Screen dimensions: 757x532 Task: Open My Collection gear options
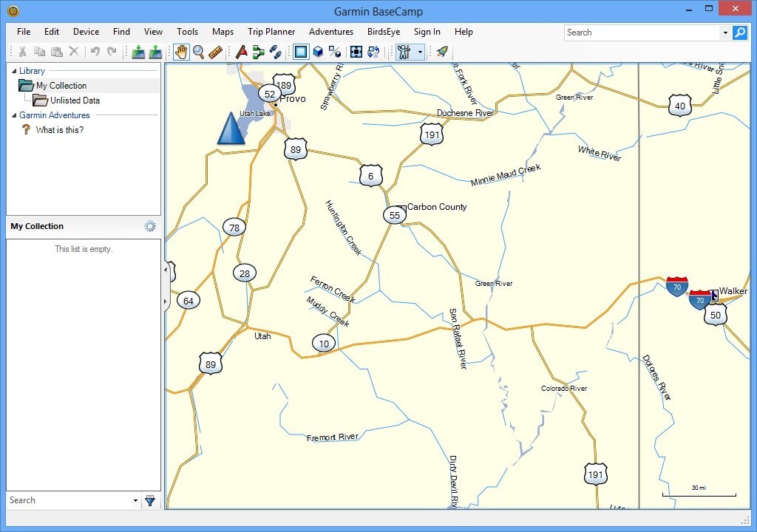tap(150, 226)
